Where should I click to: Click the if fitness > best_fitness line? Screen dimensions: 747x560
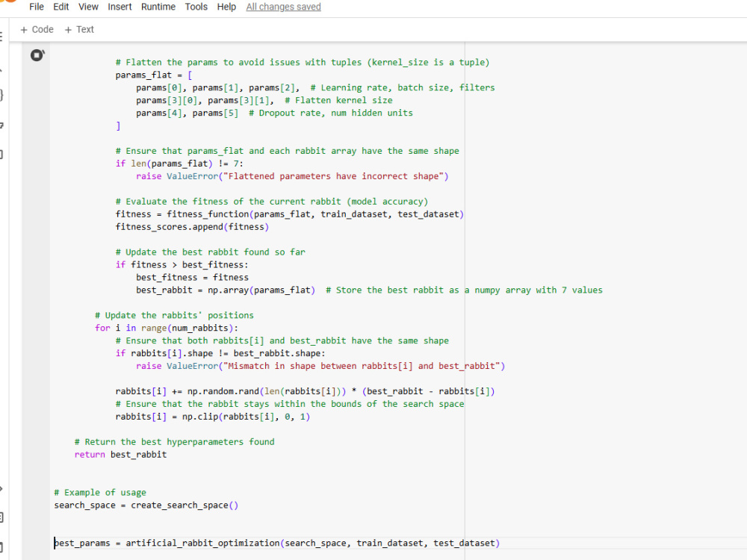click(182, 265)
